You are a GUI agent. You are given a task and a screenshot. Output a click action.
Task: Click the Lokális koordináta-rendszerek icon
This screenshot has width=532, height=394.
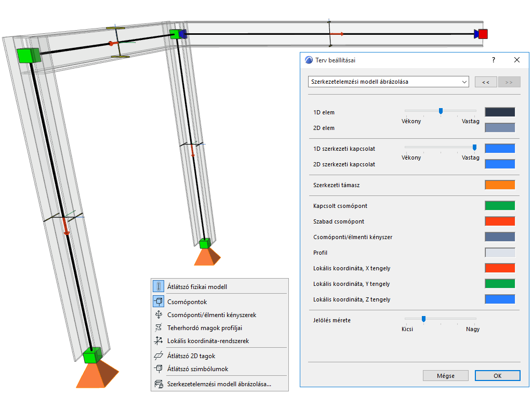[x=158, y=340]
